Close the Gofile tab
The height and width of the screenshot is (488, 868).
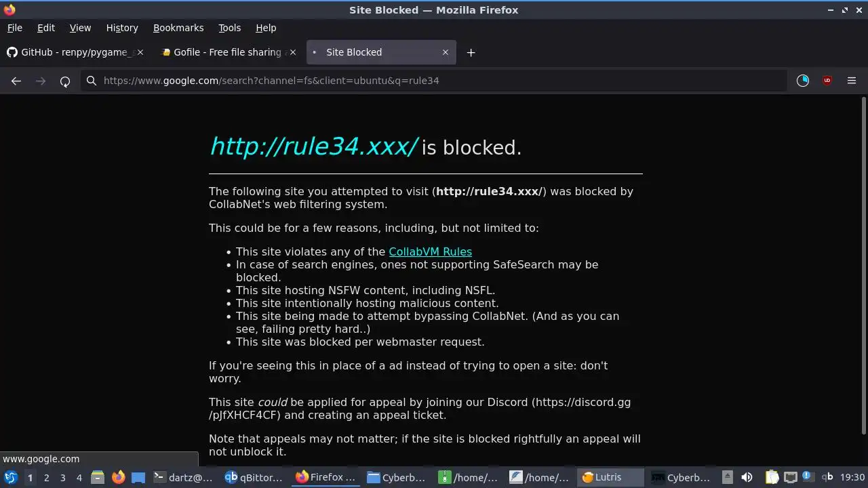coord(293,52)
